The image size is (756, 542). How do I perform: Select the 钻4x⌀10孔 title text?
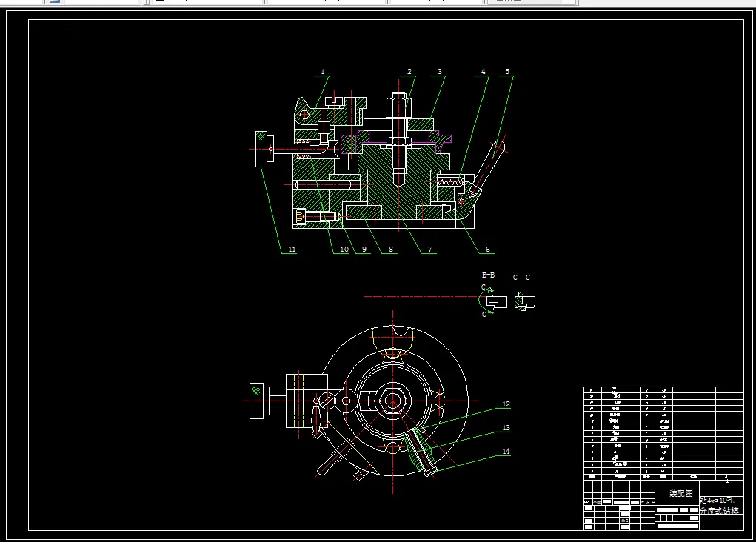(x=717, y=501)
